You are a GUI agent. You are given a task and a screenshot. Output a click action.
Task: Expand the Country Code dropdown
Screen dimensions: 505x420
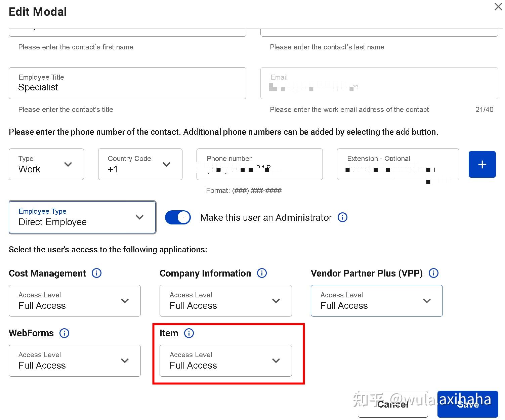(x=140, y=164)
